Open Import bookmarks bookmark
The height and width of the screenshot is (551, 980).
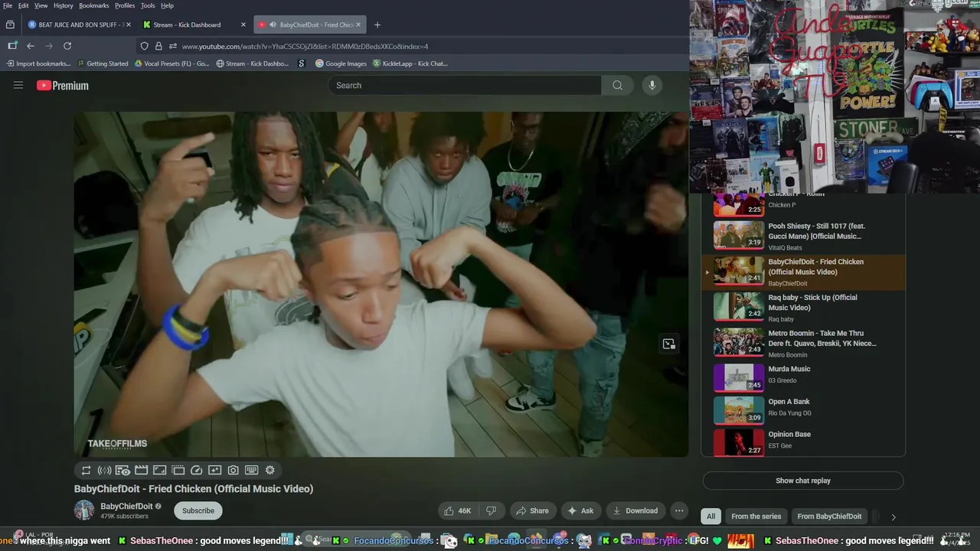point(40,64)
